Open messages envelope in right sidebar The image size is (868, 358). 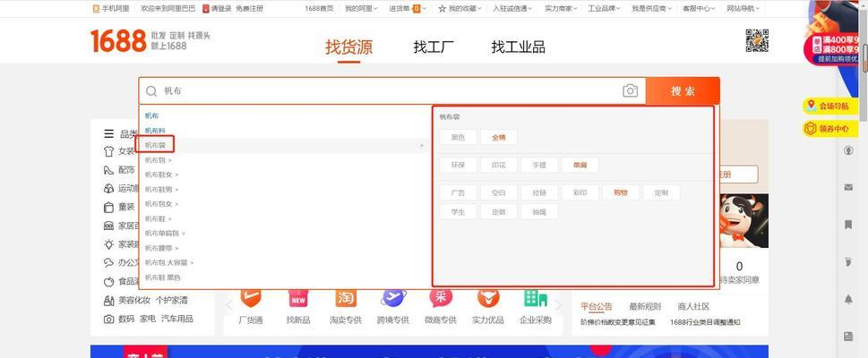848,188
